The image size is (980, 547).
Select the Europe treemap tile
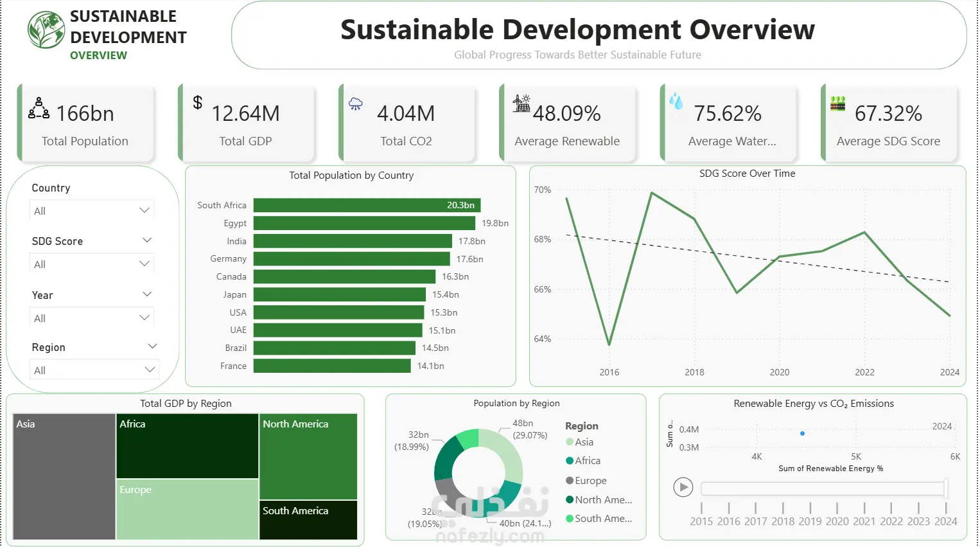188,509
